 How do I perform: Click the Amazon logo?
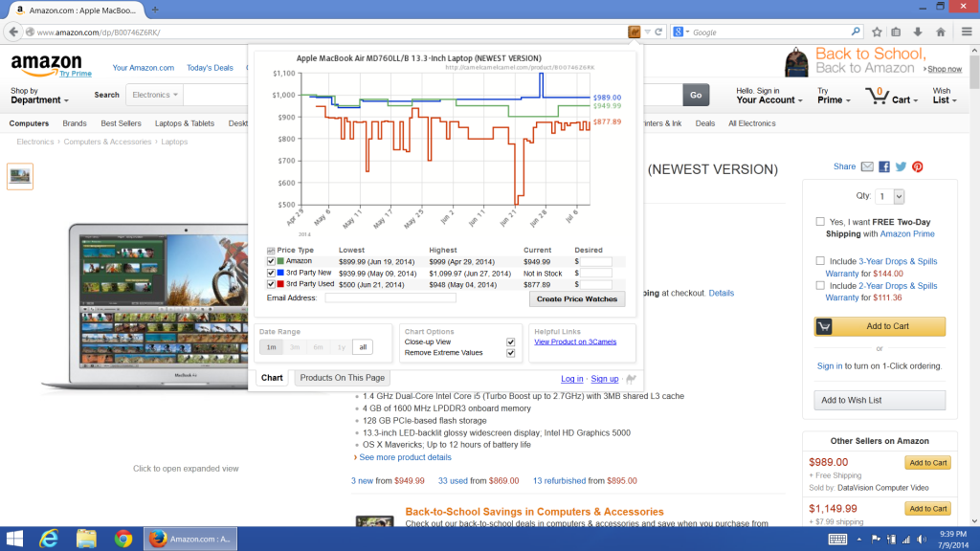[x=47, y=63]
